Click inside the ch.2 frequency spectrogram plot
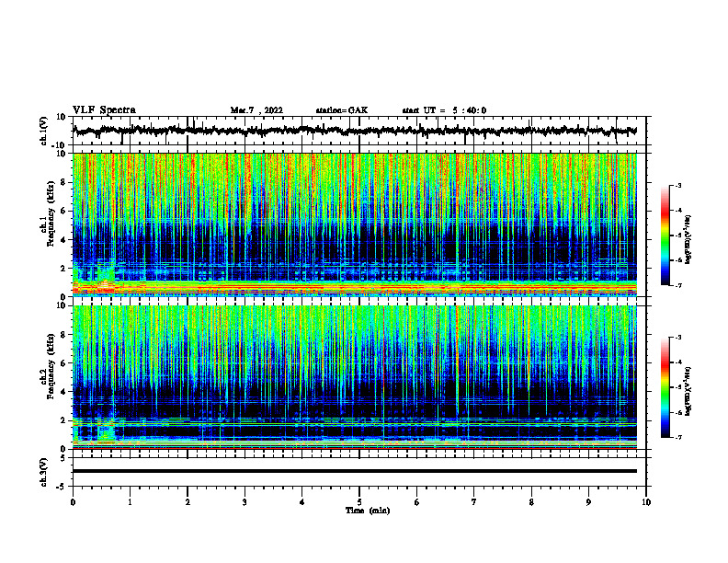728x563 pixels. point(355,377)
